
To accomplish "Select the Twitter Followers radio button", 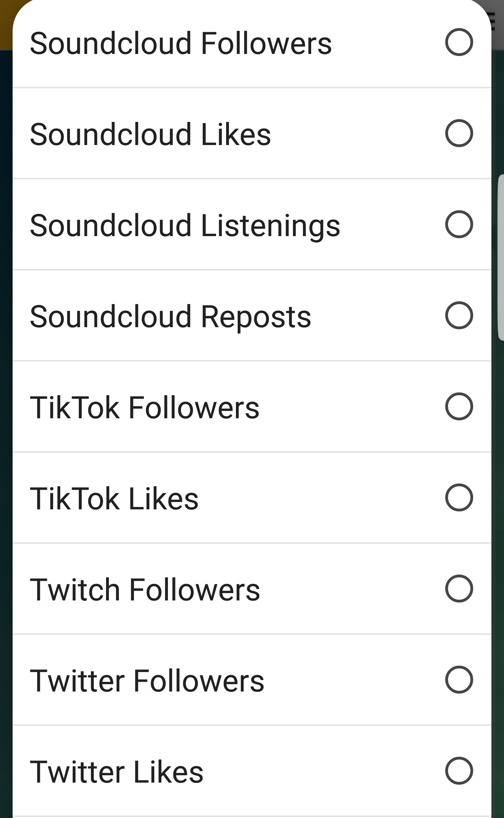I will coord(459,680).
